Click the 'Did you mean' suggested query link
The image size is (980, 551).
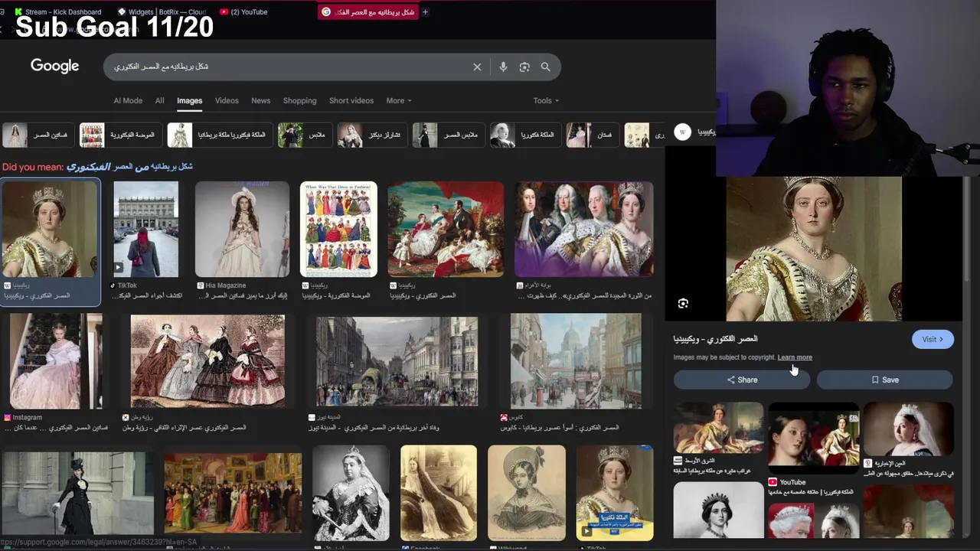[129, 167]
